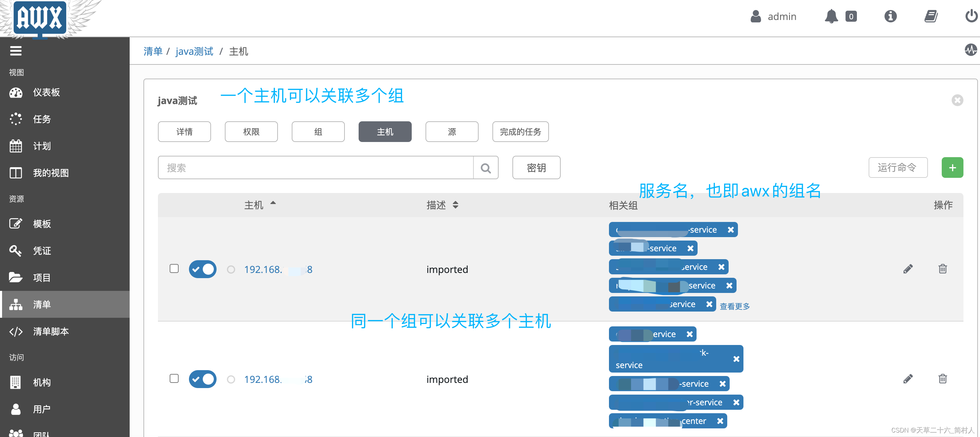Switch to the 组 tab

[318, 132]
